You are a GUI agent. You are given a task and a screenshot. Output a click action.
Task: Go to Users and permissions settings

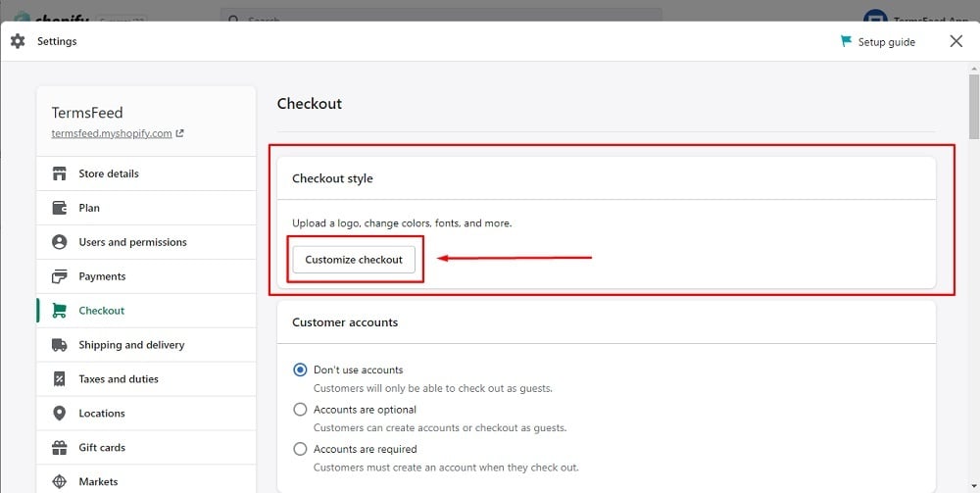pos(146,242)
